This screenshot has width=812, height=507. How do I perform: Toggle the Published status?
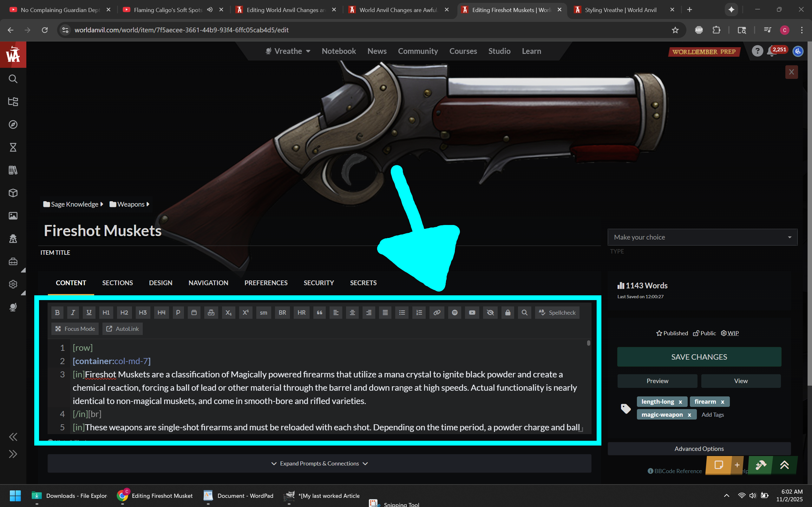672,333
